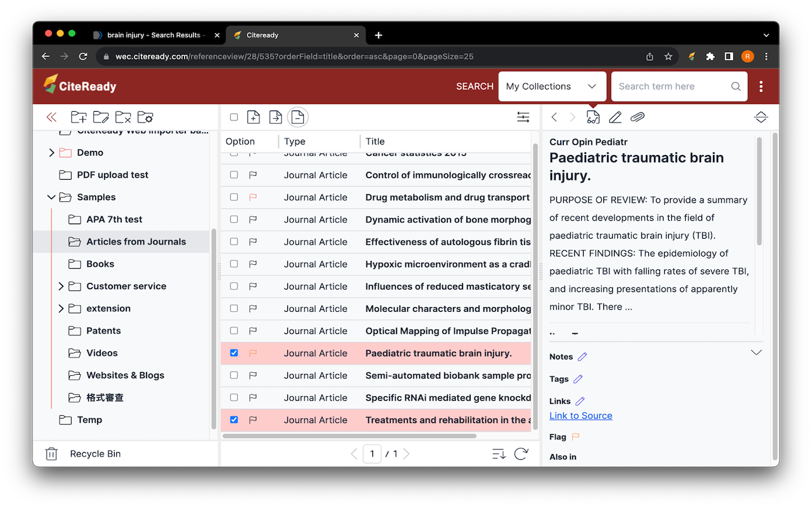Click the remove reference icon in list toolbar
Viewport: 812px width, 508px height.
tap(298, 117)
